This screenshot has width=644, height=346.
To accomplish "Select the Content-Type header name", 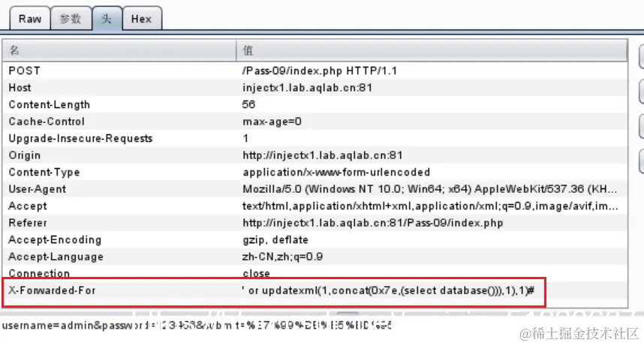I will tap(44, 172).
